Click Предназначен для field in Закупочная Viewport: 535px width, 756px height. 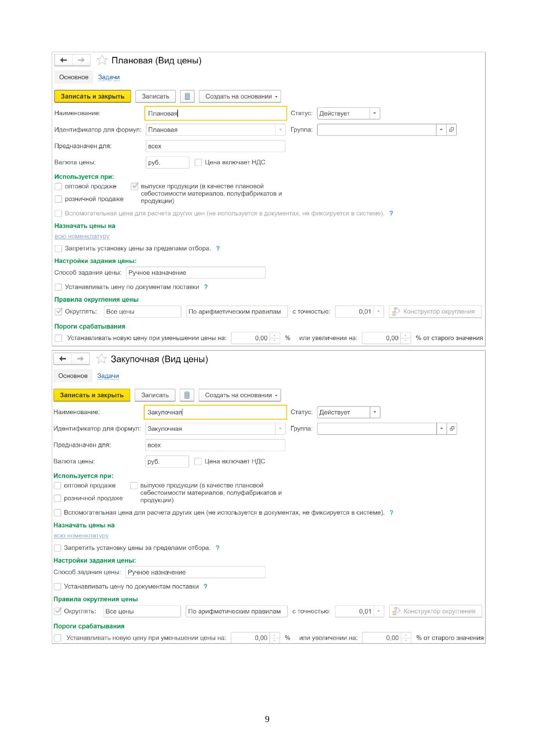pos(215,445)
